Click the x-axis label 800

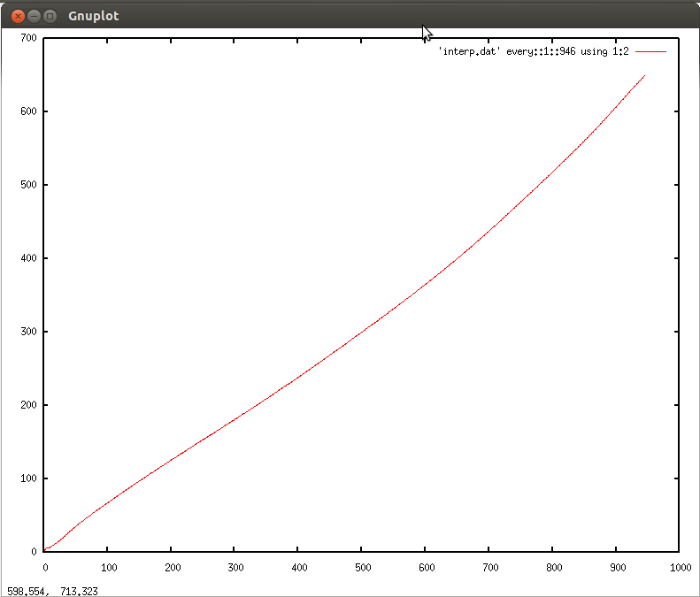pos(554,568)
